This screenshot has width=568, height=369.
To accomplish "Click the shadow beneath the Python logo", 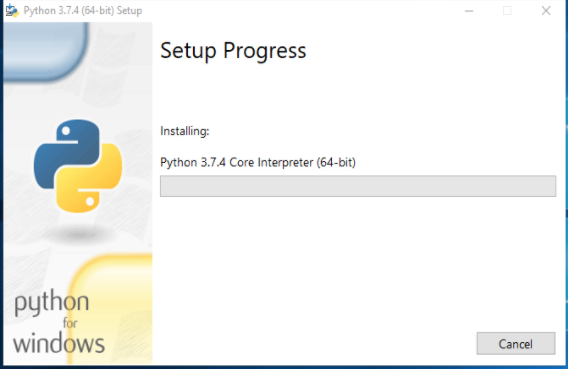I will (x=78, y=234).
